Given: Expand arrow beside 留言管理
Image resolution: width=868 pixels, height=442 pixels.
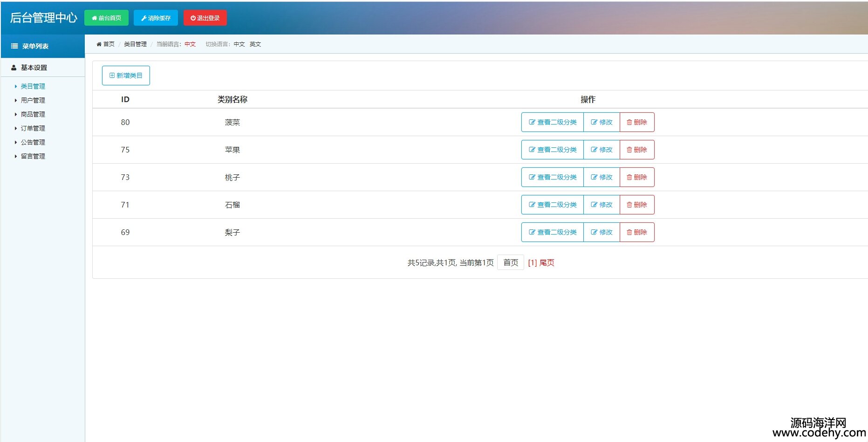Looking at the screenshot, I should pos(16,156).
